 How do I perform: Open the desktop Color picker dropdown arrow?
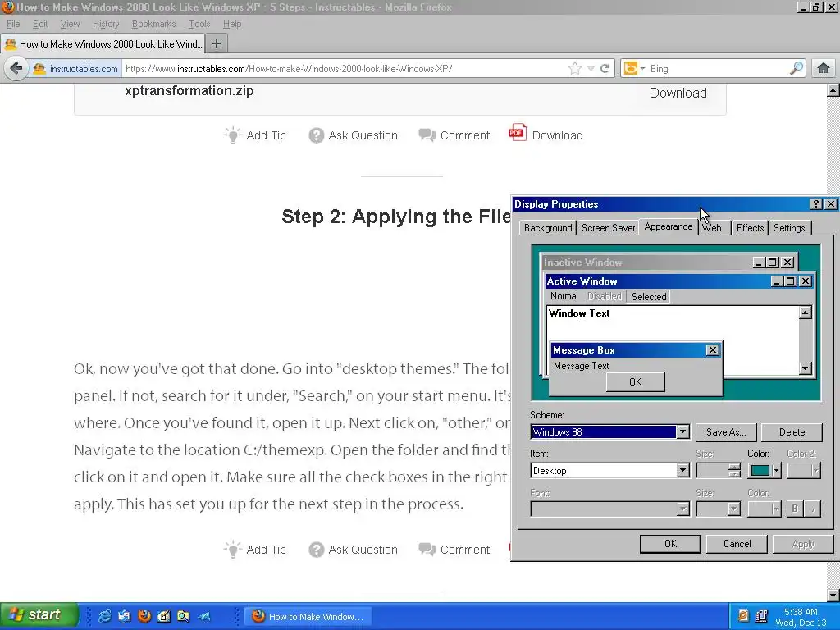point(776,470)
